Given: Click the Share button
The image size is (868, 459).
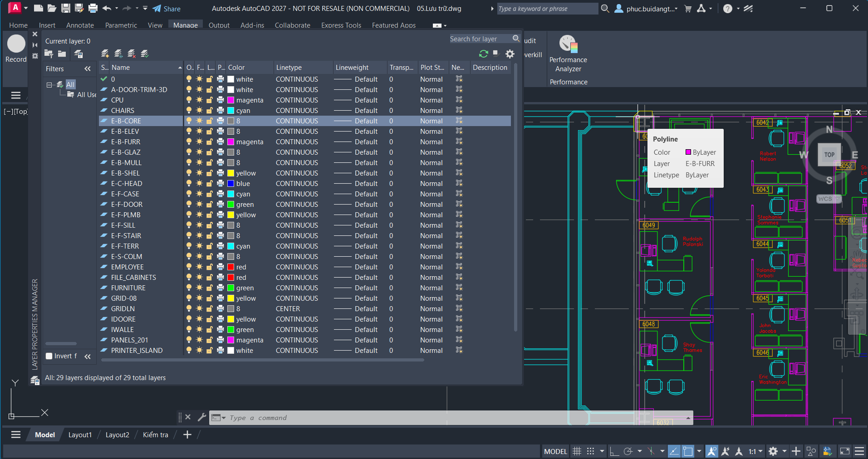Looking at the screenshot, I should pyautogui.click(x=167, y=9).
